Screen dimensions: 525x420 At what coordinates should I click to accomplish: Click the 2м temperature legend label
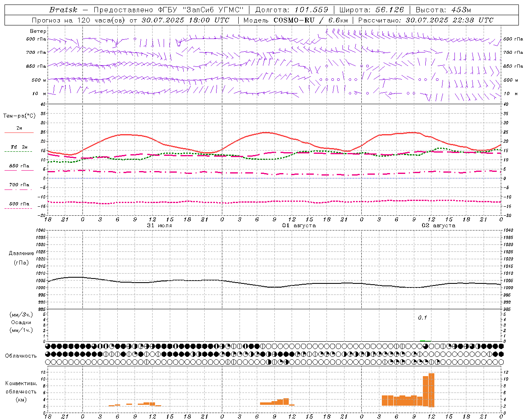click(x=19, y=128)
